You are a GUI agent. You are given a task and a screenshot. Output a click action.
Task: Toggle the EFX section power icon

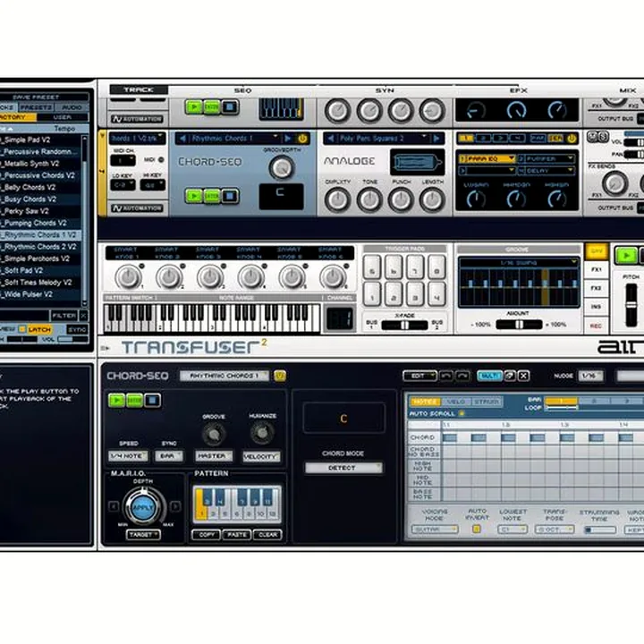[x=572, y=139]
